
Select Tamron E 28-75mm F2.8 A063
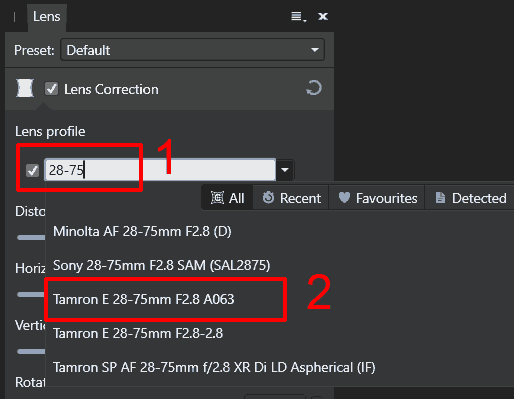pyautogui.click(x=144, y=299)
